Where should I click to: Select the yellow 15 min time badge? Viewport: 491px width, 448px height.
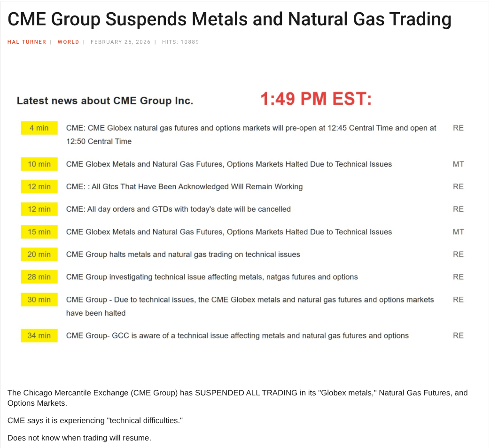(39, 232)
